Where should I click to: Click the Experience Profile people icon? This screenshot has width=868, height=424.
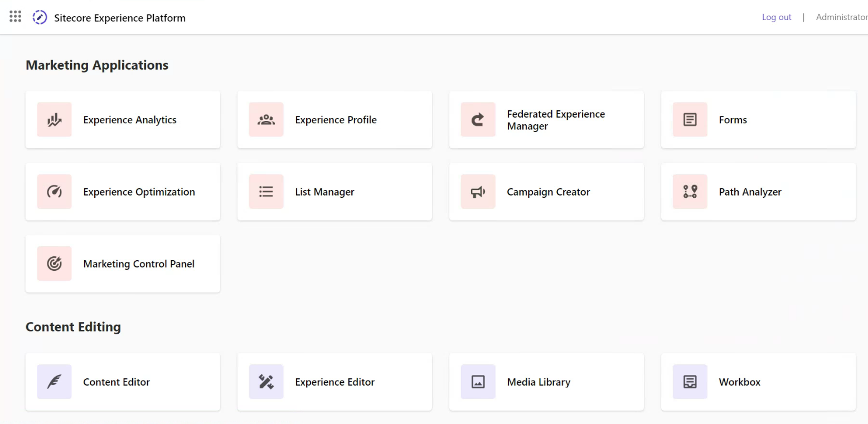coord(266,120)
